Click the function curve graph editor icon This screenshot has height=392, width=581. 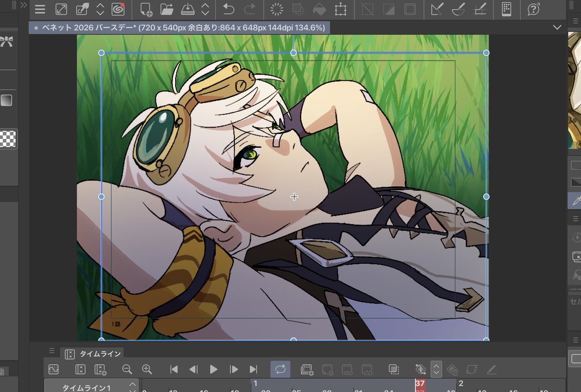click(54, 369)
